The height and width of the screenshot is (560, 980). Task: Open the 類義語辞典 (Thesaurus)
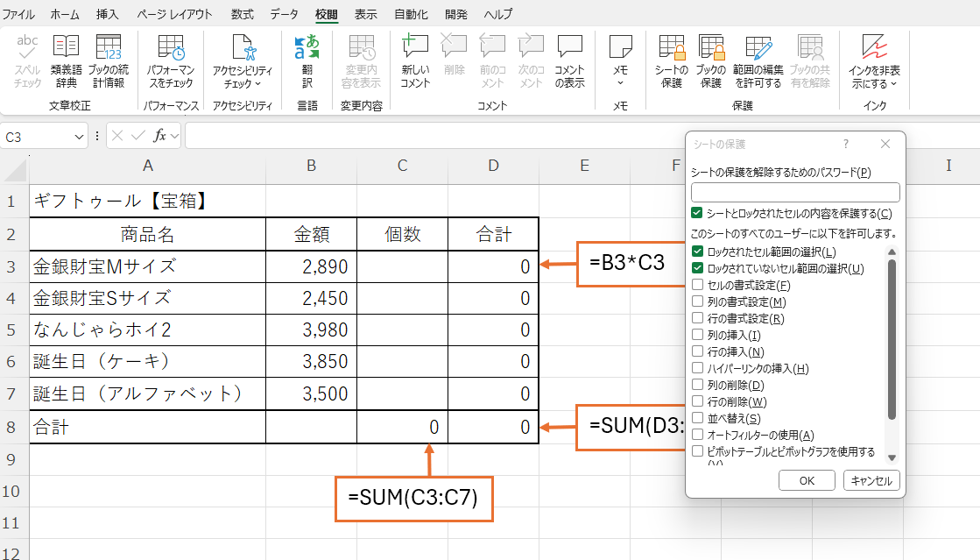[x=65, y=60]
